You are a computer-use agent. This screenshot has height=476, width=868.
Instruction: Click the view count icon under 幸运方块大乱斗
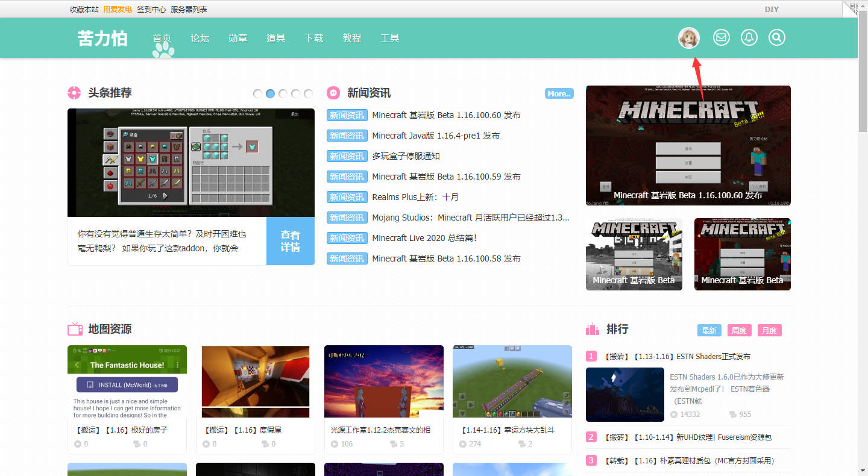coord(463,444)
